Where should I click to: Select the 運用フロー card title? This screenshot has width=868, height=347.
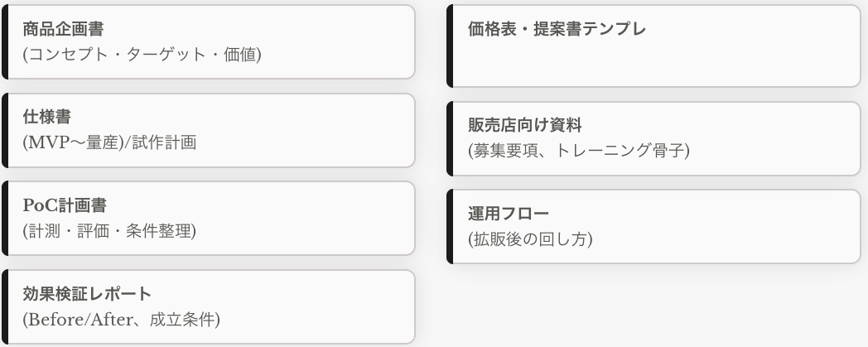[x=509, y=214]
